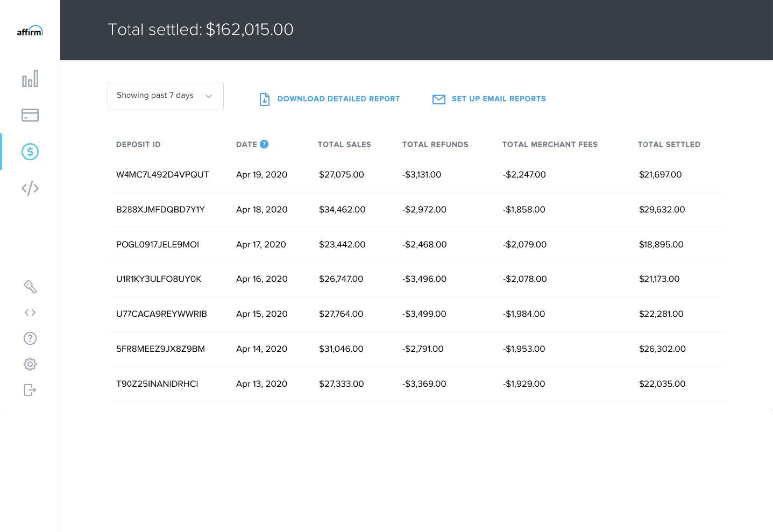This screenshot has height=532, width=773.
Task: Click the small angle brackets icon
Action: [30, 313]
